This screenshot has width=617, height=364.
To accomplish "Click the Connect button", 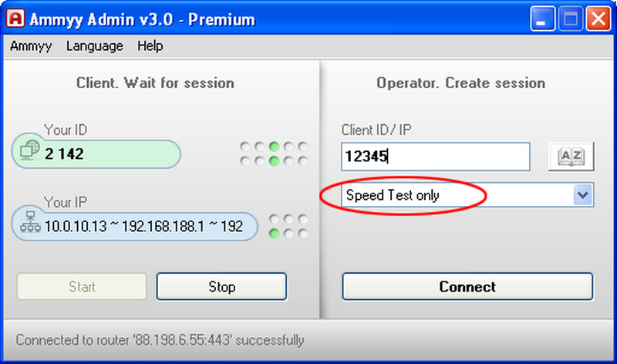I will click(x=467, y=286).
